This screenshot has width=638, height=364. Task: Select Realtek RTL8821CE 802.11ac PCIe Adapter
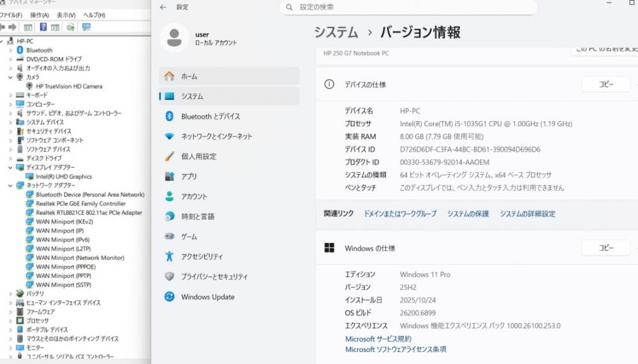click(89, 212)
